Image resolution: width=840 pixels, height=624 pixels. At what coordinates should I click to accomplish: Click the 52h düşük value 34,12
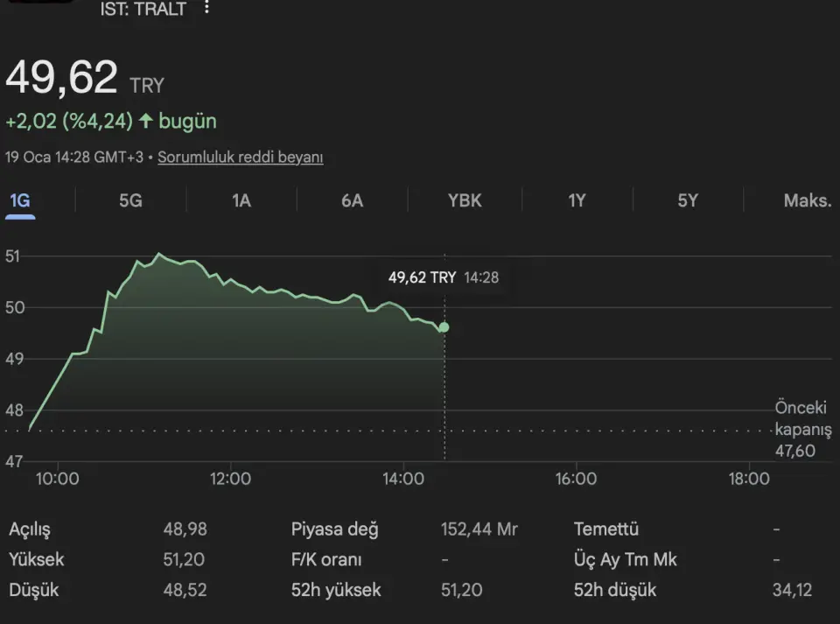click(792, 590)
